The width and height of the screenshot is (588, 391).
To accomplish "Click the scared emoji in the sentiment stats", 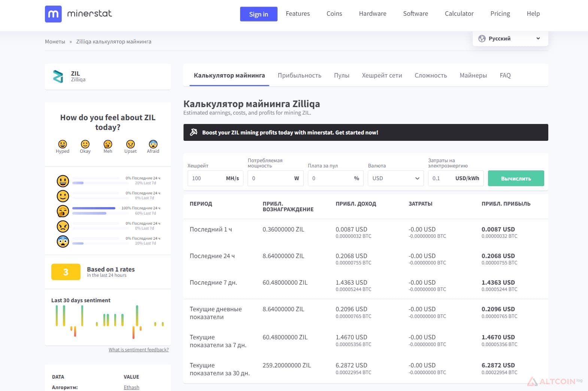I will (x=63, y=241).
